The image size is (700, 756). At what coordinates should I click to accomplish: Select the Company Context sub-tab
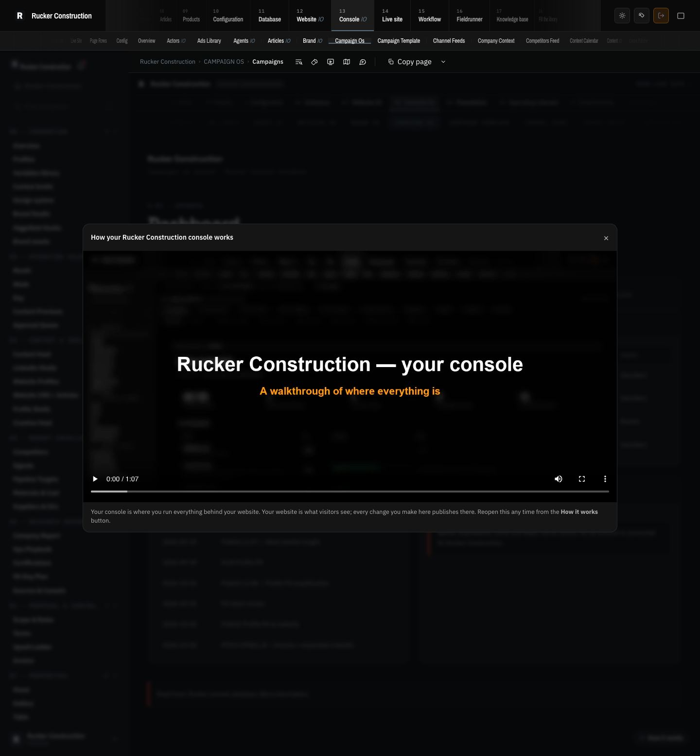496,41
